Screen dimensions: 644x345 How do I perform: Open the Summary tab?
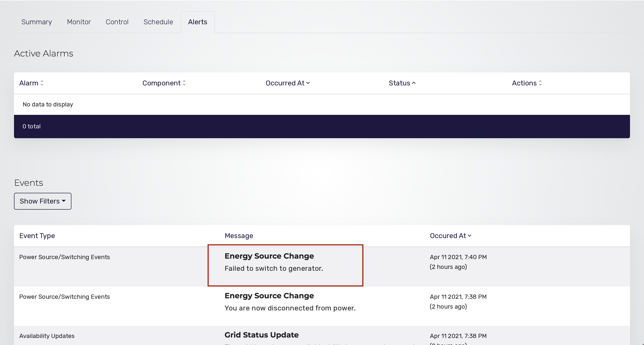[x=36, y=22]
